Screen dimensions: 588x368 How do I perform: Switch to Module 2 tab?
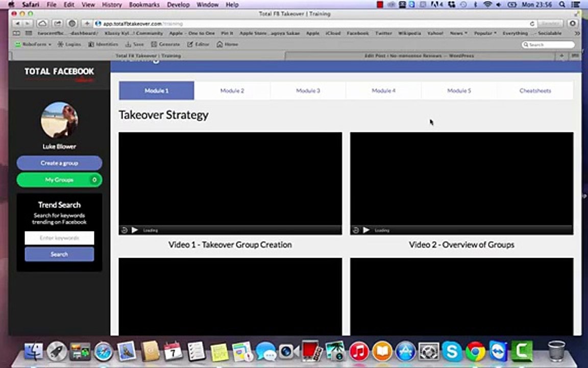click(x=232, y=90)
